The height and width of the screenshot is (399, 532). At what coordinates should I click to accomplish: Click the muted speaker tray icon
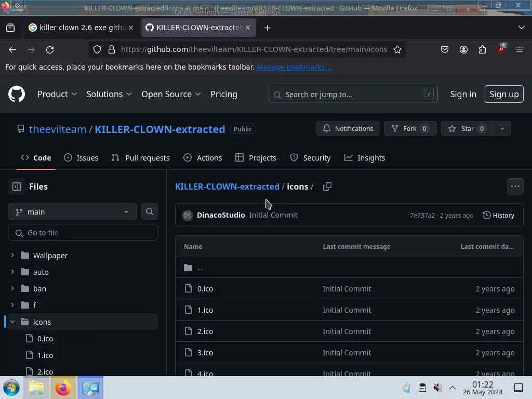437,388
